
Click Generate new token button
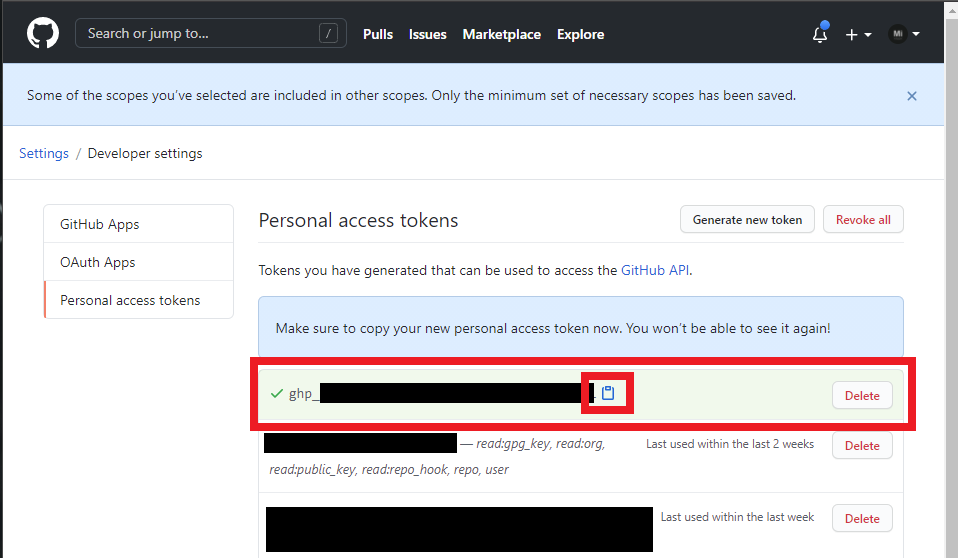[x=747, y=220]
